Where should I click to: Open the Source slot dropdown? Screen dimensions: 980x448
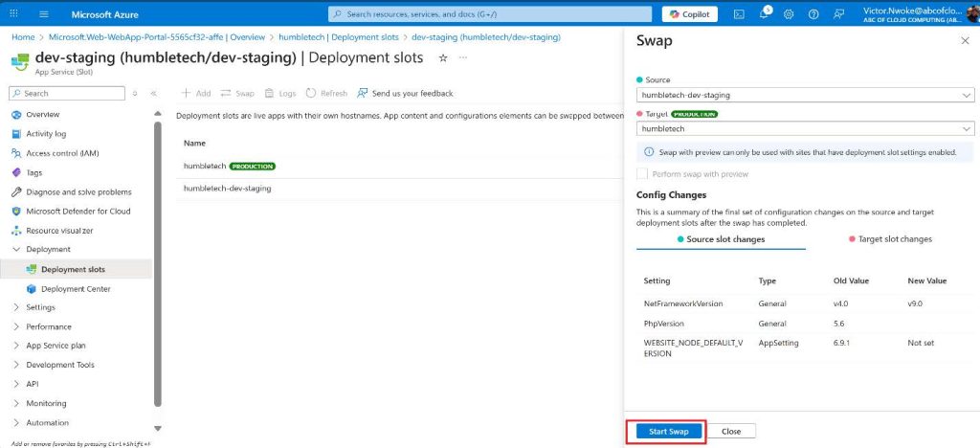coord(805,95)
